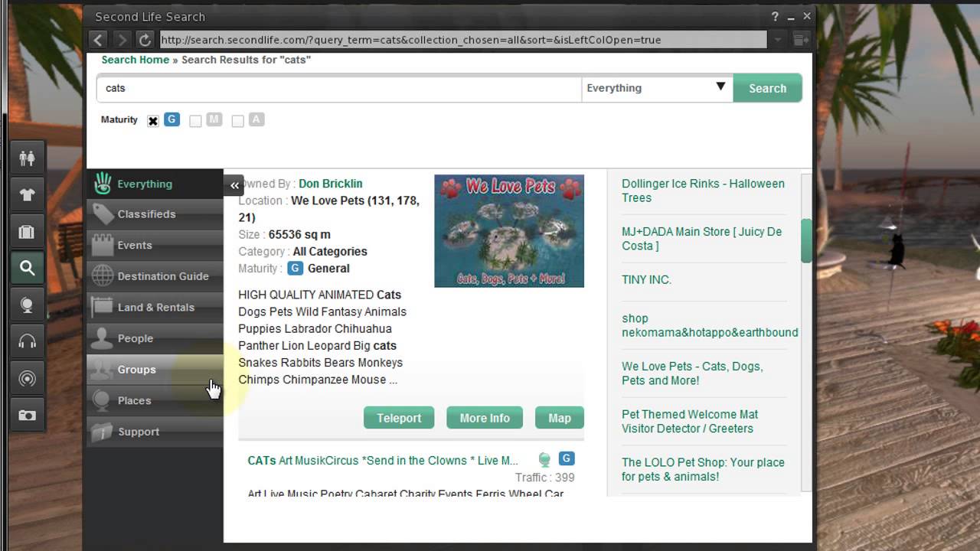Viewport: 980px width, 551px height.
Task: Select the magnifier search toolbar icon
Action: click(27, 268)
